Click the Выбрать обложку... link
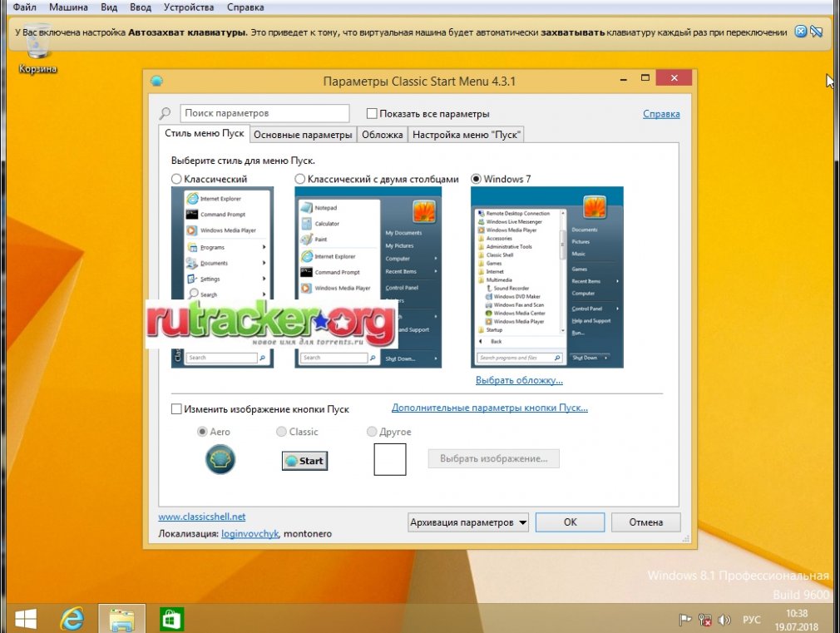Image resolution: width=840 pixels, height=633 pixels. coord(519,380)
